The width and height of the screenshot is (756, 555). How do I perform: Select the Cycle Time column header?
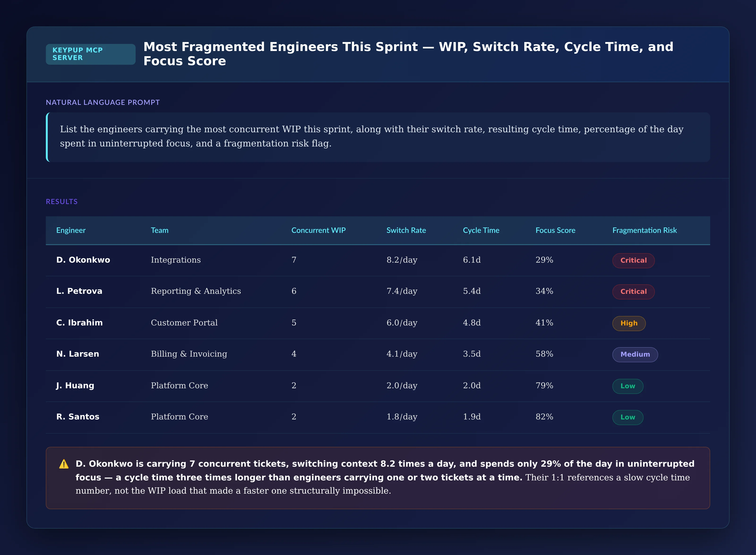point(481,231)
